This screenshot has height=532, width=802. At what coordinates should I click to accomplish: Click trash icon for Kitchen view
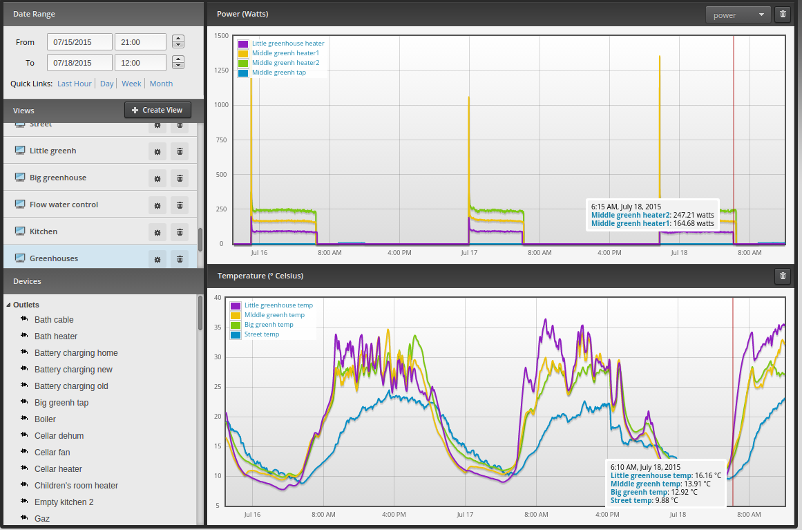tap(180, 232)
